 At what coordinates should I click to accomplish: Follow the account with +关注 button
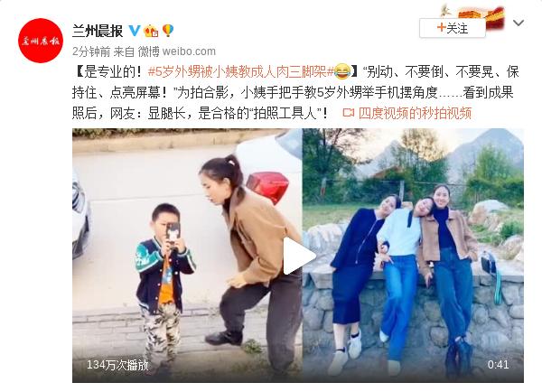click(x=453, y=28)
